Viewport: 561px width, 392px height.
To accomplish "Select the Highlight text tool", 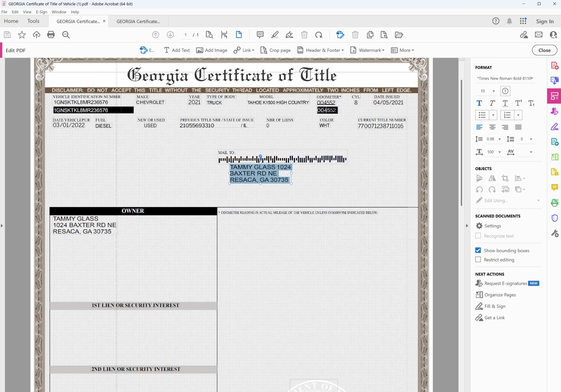I will point(275,35).
